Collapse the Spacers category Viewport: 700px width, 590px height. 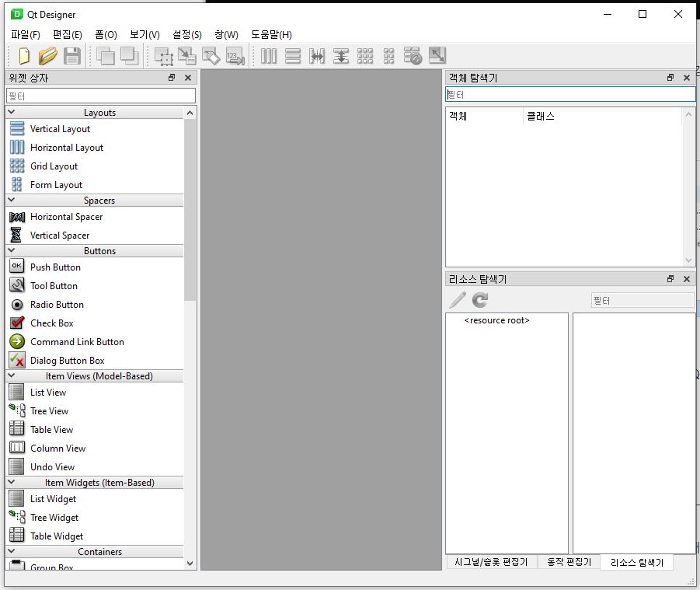pyautogui.click(x=12, y=200)
